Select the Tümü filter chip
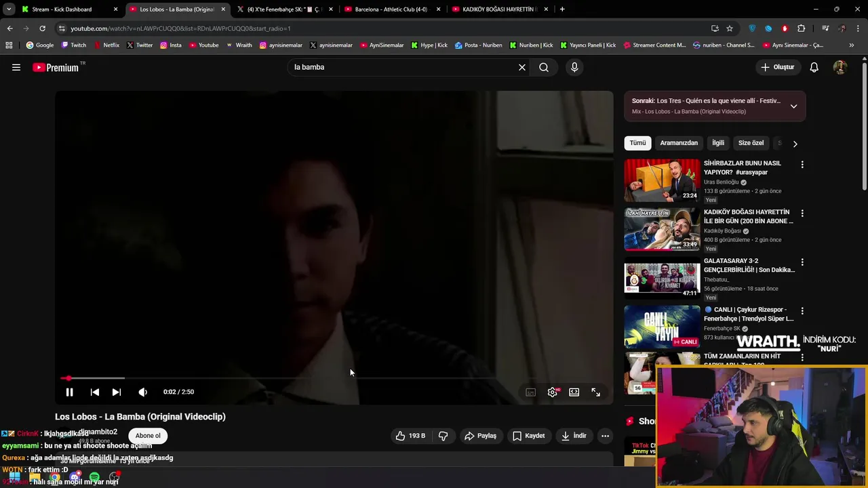 tap(637, 143)
